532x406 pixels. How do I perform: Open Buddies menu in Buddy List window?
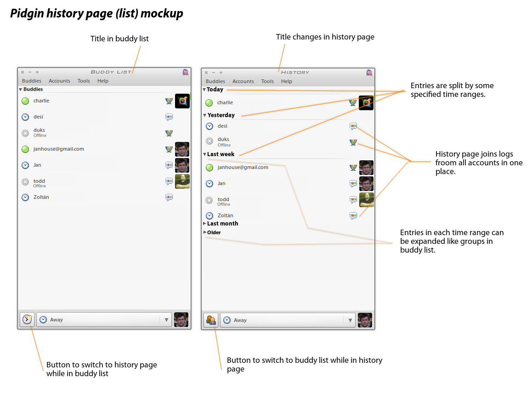click(x=32, y=81)
